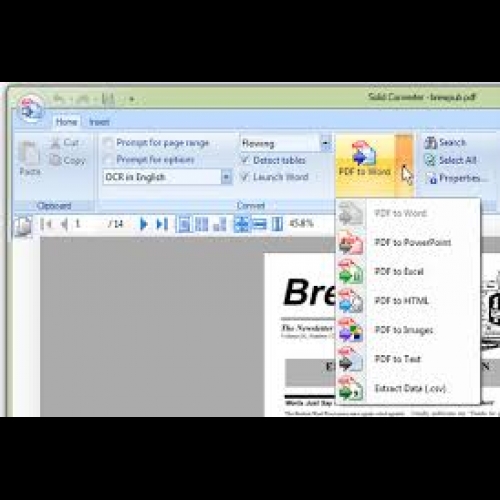Expand PDF to Word split-button arrow
The width and height of the screenshot is (500, 500).
404,166
